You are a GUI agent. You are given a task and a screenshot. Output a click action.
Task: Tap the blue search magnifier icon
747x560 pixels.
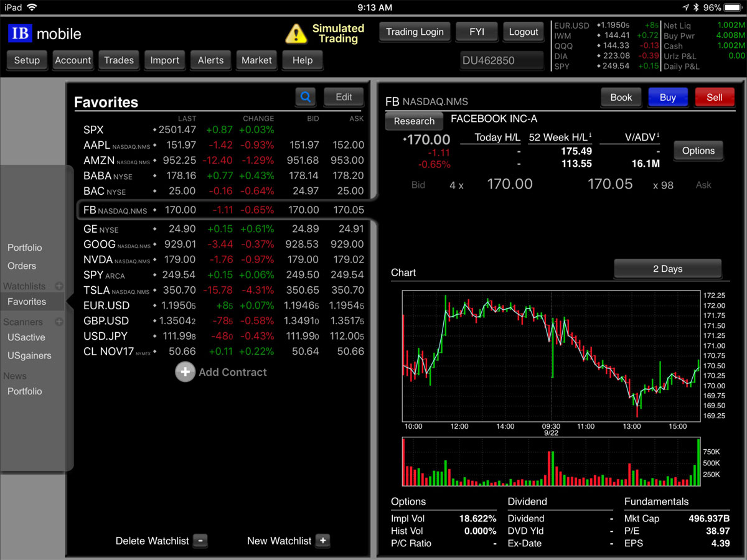pyautogui.click(x=306, y=97)
